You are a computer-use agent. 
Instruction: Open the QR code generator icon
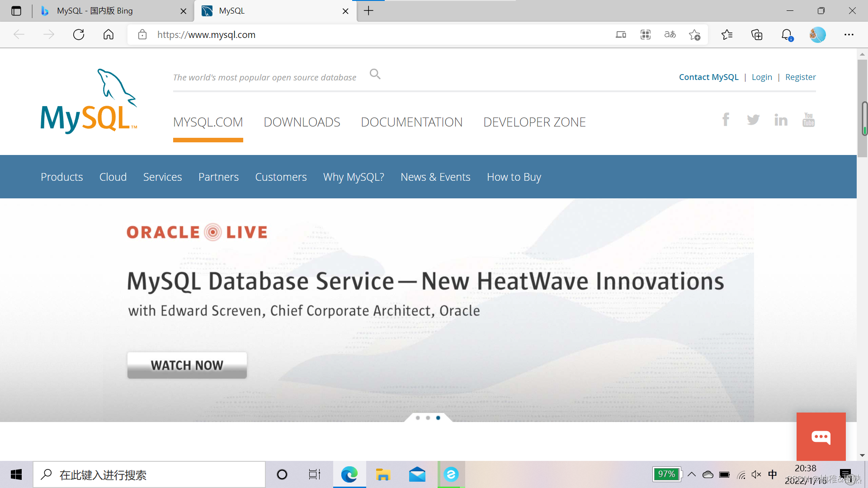point(646,35)
